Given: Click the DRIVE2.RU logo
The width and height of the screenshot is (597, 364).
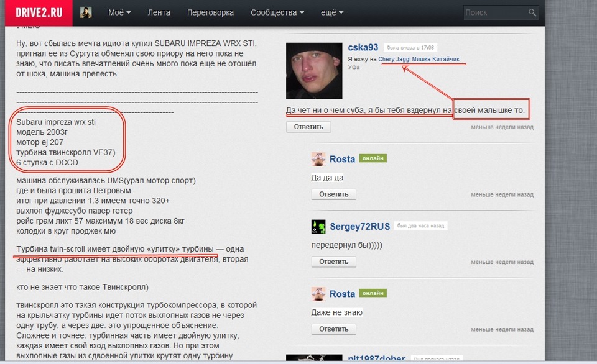Looking at the screenshot, I should click(39, 12).
